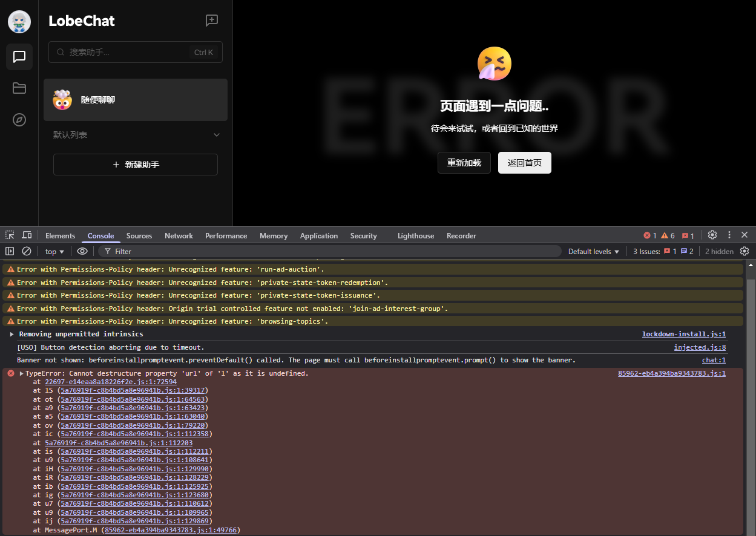Click the issues count badge in tab bar
The width and height of the screenshot is (756, 536).
688,236
